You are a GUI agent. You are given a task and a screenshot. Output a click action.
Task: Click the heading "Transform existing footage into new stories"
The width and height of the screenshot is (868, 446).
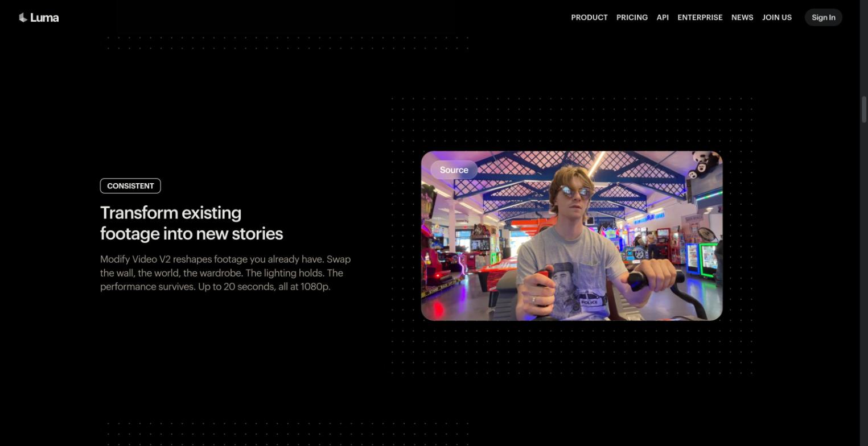(x=191, y=223)
